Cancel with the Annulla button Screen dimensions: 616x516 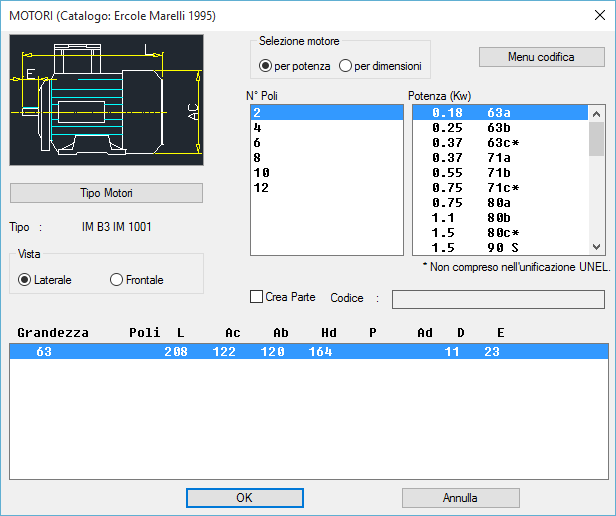pyautogui.click(x=460, y=498)
